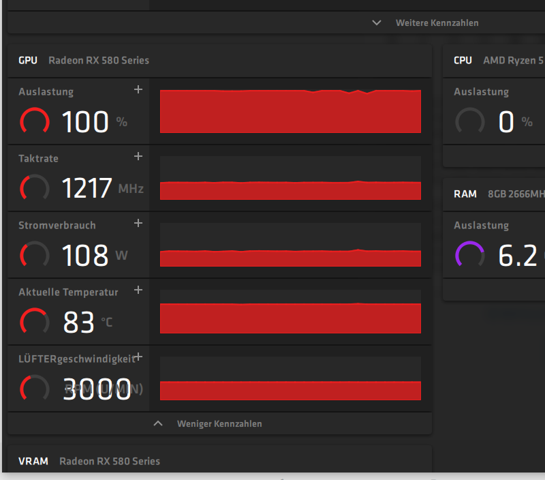The width and height of the screenshot is (545, 480).
Task: Click the purple RAM Auslastung gauge
Action: coord(470,255)
